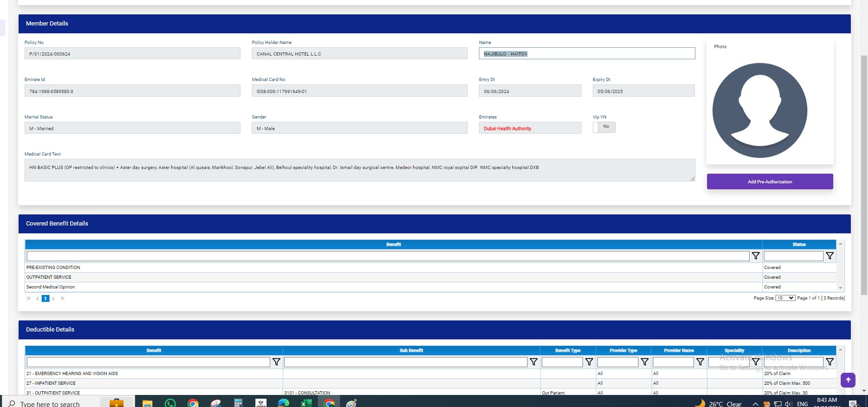The width and height of the screenshot is (868, 407).
Task: Sort by Status column header
Action: coord(799,244)
